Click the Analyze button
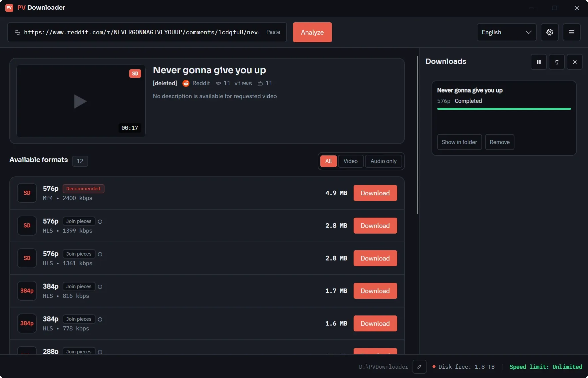The width and height of the screenshot is (588, 378). (312, 32)
